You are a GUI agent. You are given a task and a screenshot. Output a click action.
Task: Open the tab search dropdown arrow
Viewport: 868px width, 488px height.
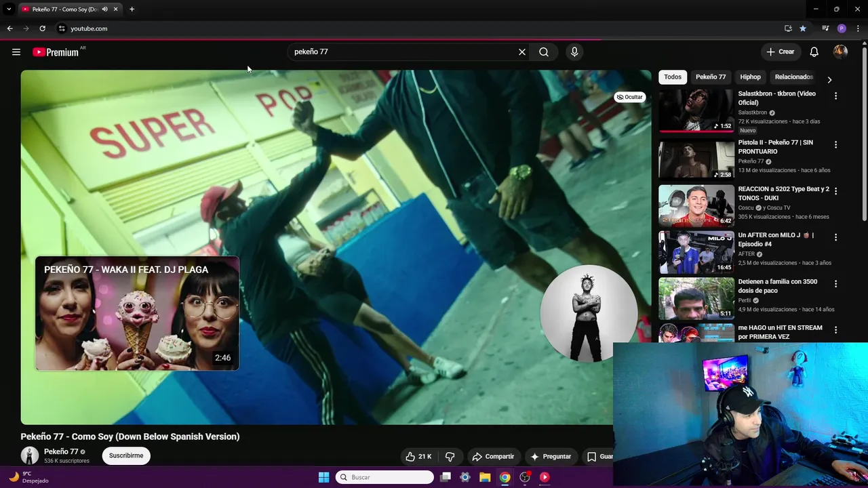[x=9, y=9]
